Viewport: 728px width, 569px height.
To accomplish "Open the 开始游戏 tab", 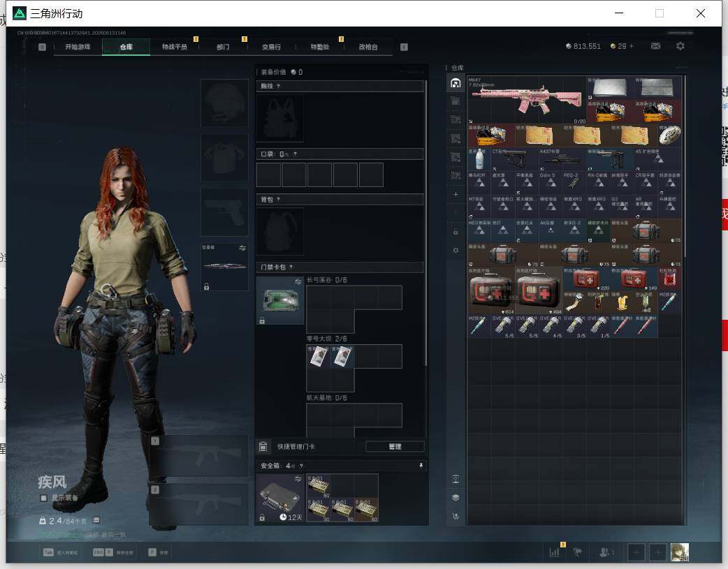I will (78, 47).
